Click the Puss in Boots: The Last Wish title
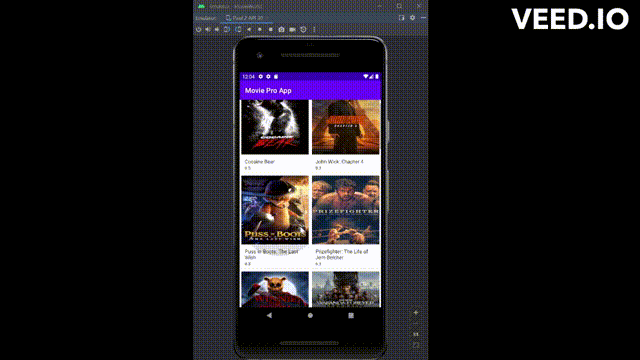The width and height of the screenshot is (640, 360). coord(271,254)
